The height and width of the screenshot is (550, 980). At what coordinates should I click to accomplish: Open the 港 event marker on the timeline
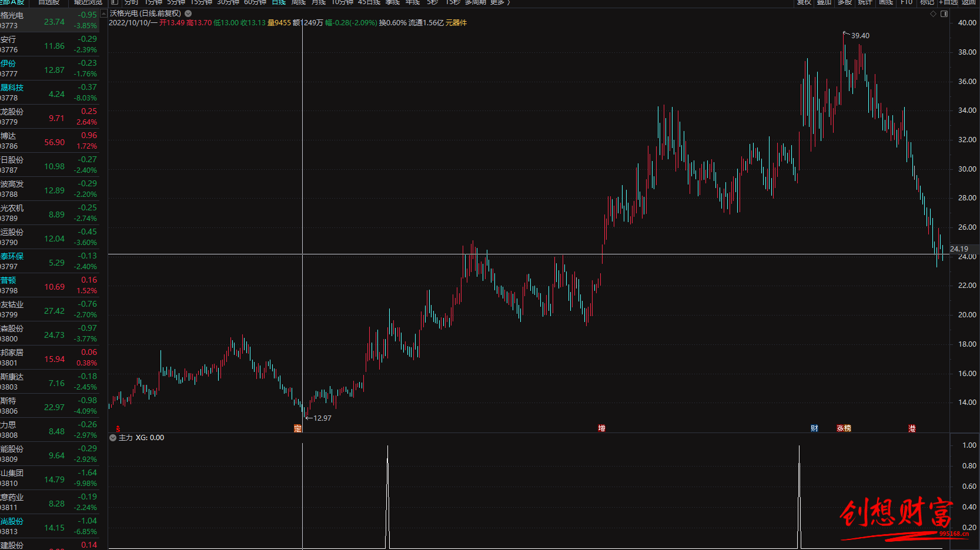pos(912,428)
